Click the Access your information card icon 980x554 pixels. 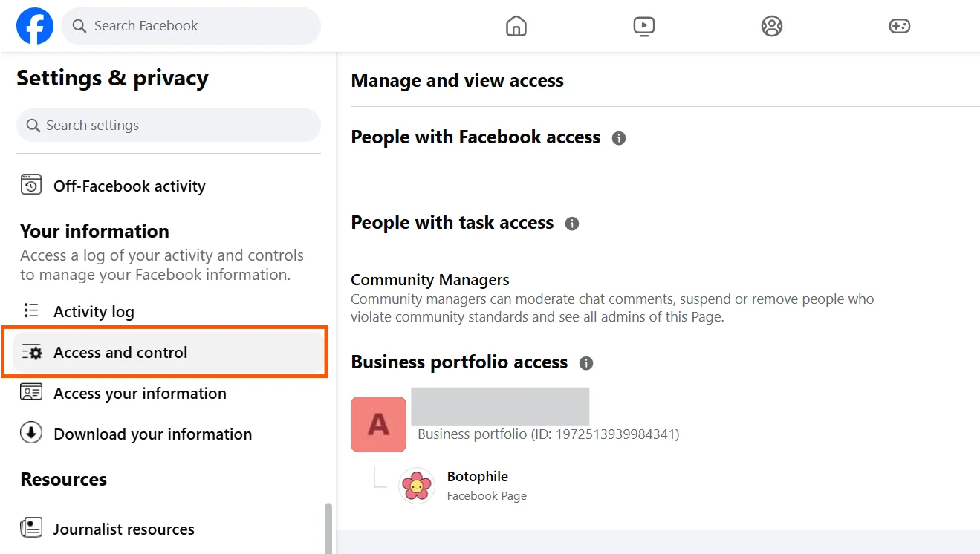pyautogui.click(x=30, y=393)
